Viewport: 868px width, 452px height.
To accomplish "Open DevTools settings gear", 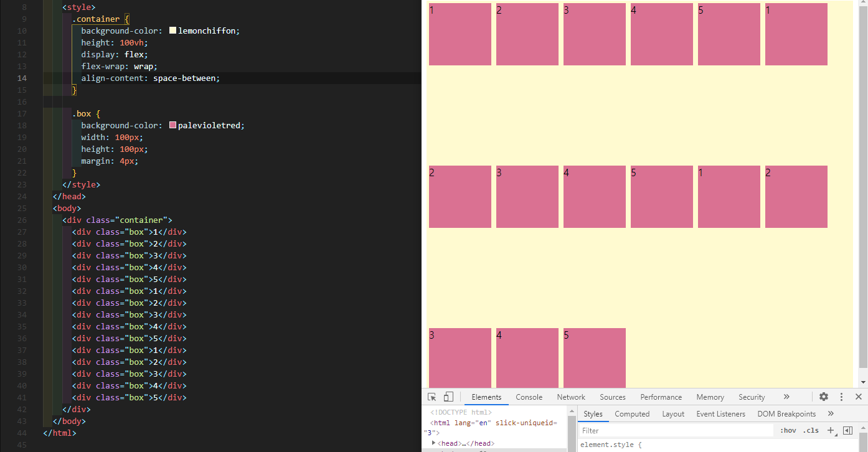I will pyautogui.click(x=824, y=397).
